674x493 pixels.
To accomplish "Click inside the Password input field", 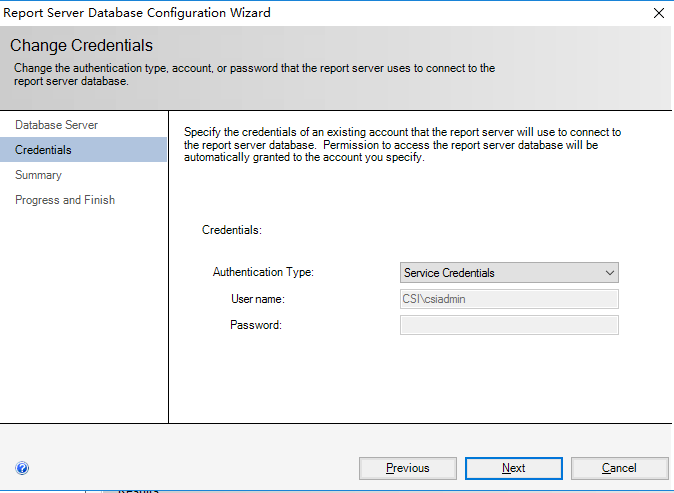I will 508,325.
